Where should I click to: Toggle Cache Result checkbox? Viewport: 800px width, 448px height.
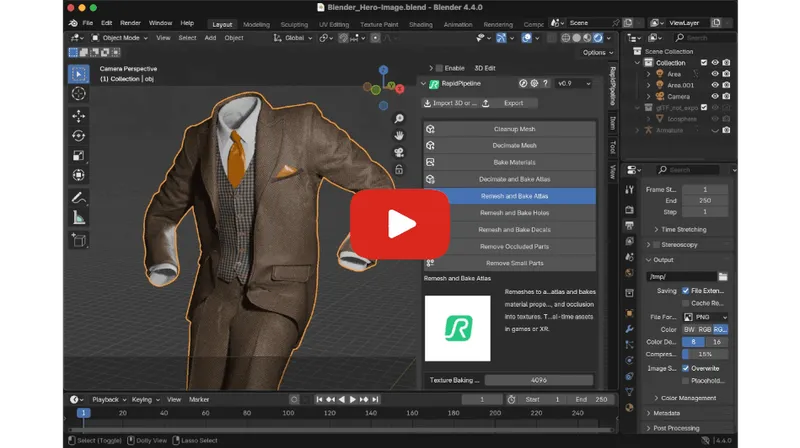(x=686, y=303)
